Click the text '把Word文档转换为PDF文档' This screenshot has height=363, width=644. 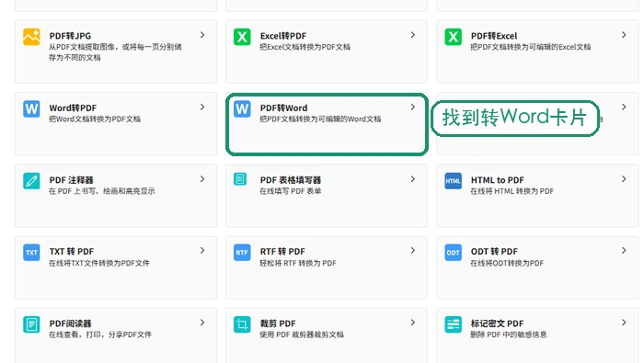[x=95, y=119]
